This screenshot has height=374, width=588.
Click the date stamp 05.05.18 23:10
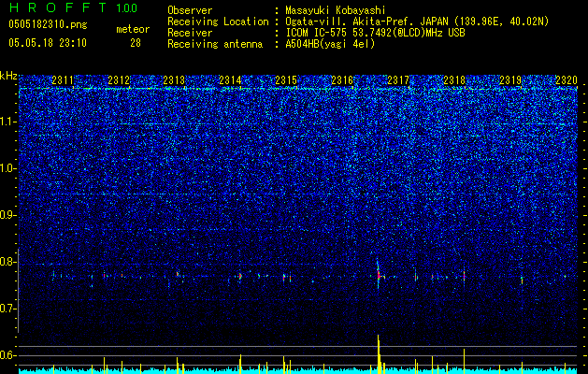pos(48,43)
